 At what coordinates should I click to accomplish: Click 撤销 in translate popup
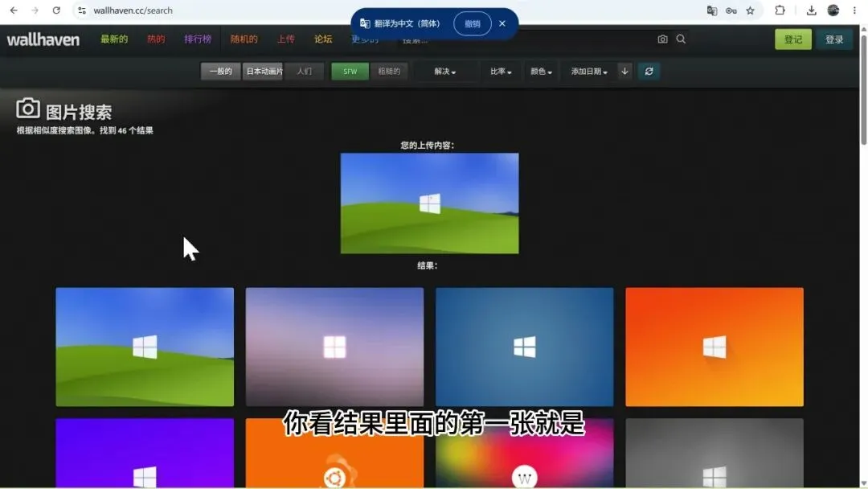pos(473,24)
